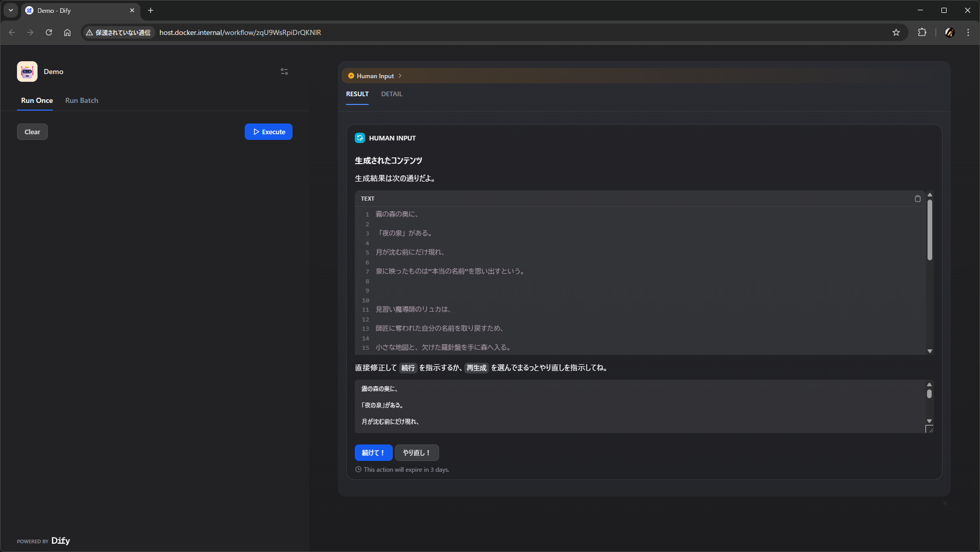The width and height of the screenshot is (980, 552).
Task: Click the insecure connection warning badge
Action: (x=119, y=32)
